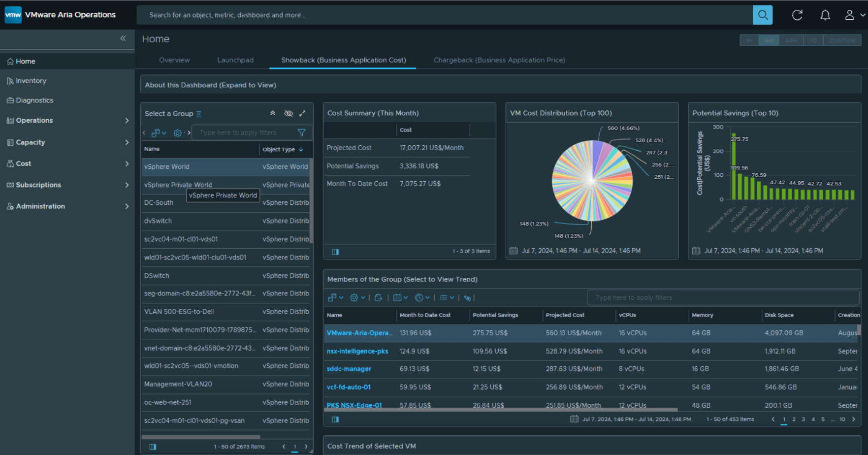The image size is (868, 455).
Task: Select the list view icon in Members toolbar
Action: point(444,297)
